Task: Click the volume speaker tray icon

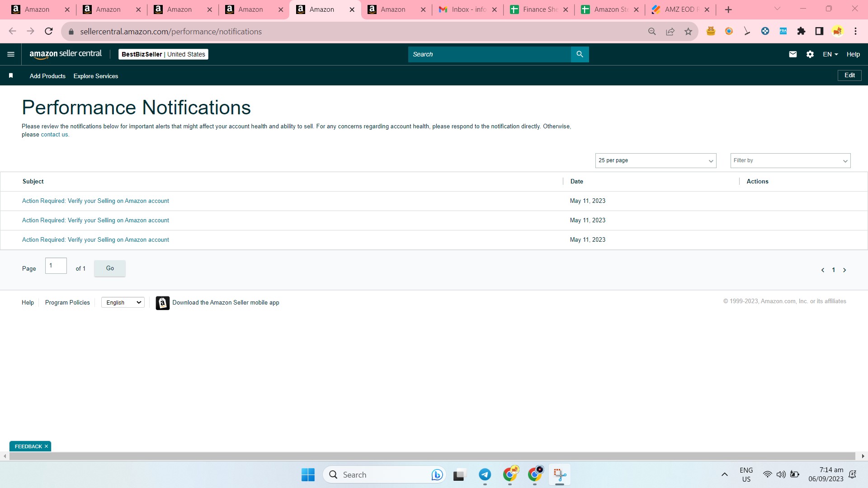Action: point(781,474)
